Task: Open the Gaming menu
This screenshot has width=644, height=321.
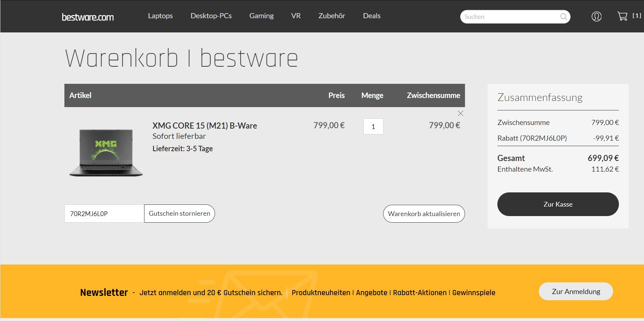Action: [261, 16]
